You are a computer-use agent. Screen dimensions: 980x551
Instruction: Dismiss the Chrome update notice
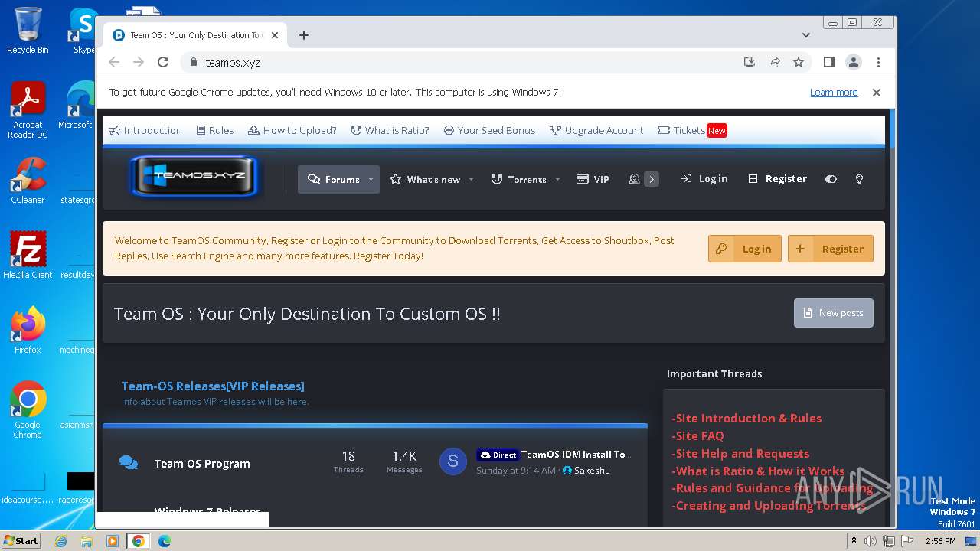coord(877,93)
